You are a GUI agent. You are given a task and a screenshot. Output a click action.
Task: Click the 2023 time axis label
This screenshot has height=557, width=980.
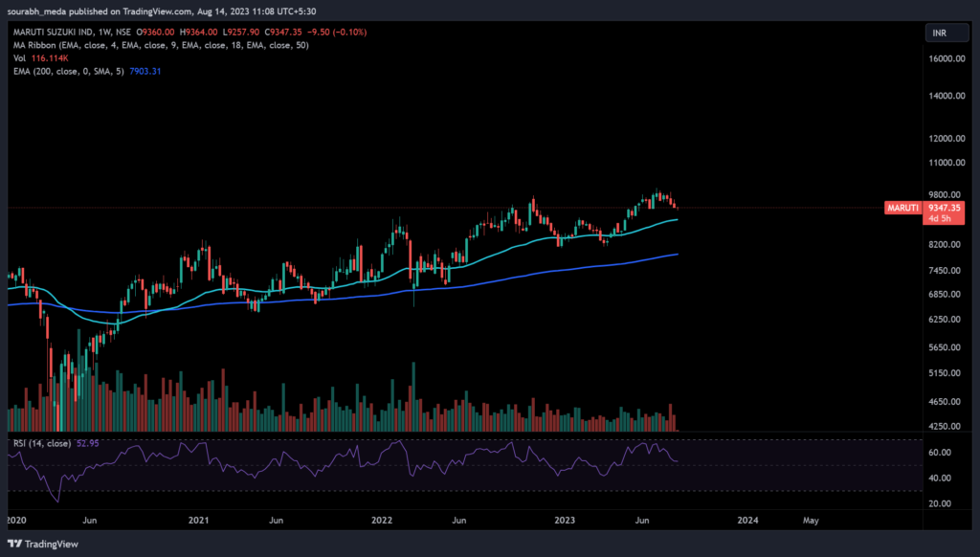565,520
